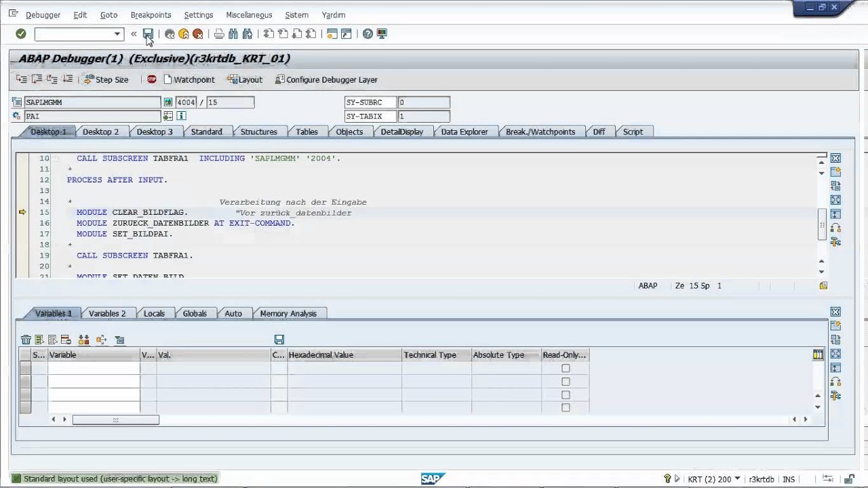Click the Technical Type column header
This screenshot has width=868, height=488.
coord(436,354)
